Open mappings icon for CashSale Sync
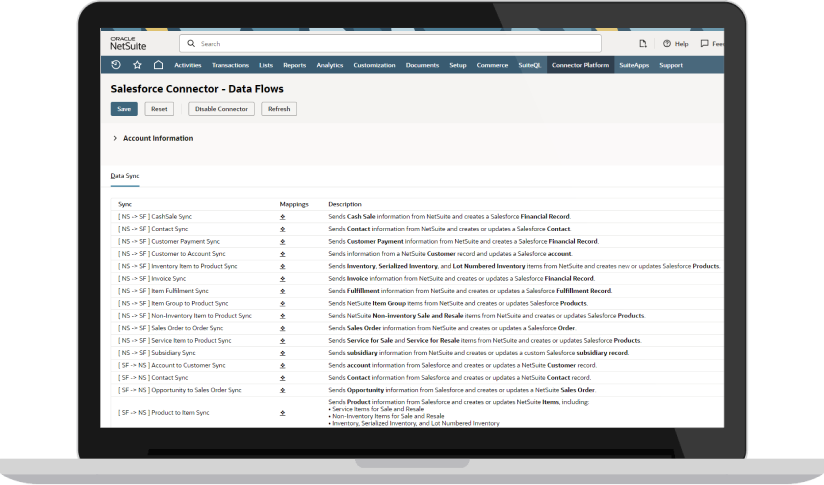 pos(283,216)
